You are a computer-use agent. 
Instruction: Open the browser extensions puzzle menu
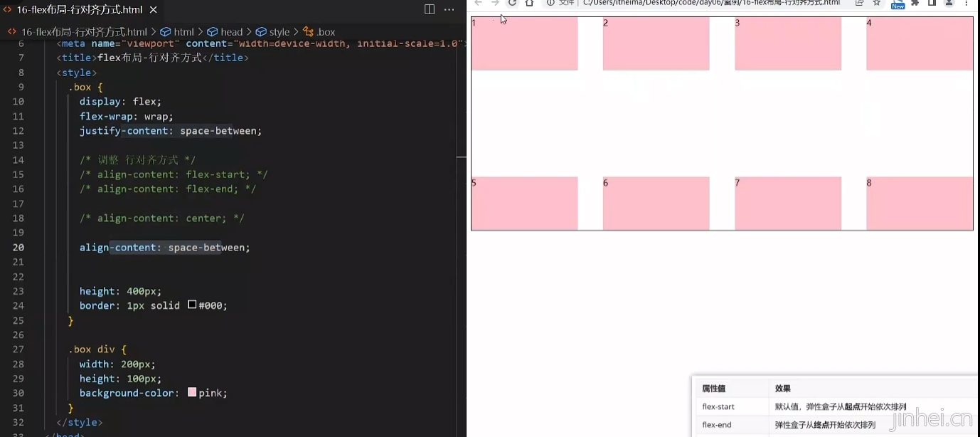coord(915,3)
